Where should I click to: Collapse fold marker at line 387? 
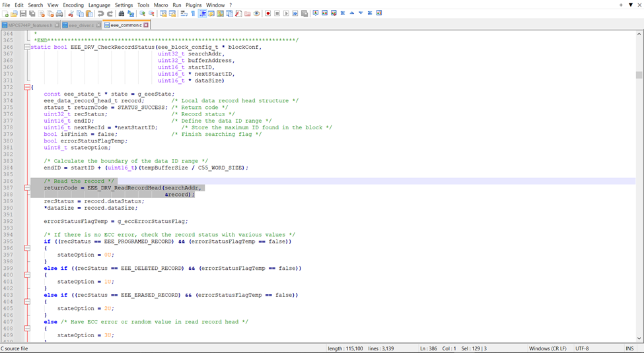tap(27, 187)
